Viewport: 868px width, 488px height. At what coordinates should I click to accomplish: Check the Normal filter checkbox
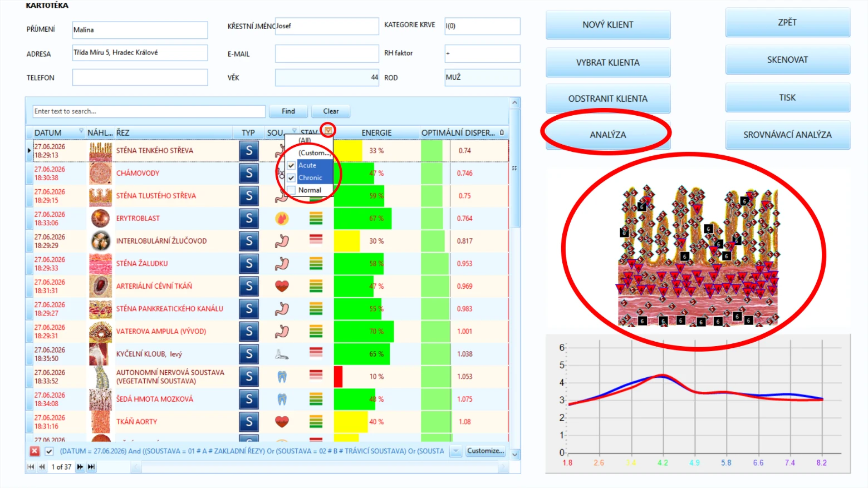coord(291,190)
